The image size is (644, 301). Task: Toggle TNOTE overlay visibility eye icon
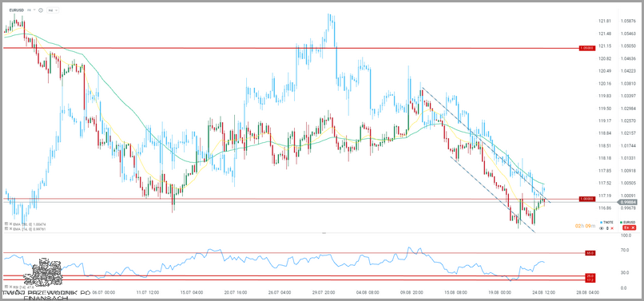pos(602,228)
